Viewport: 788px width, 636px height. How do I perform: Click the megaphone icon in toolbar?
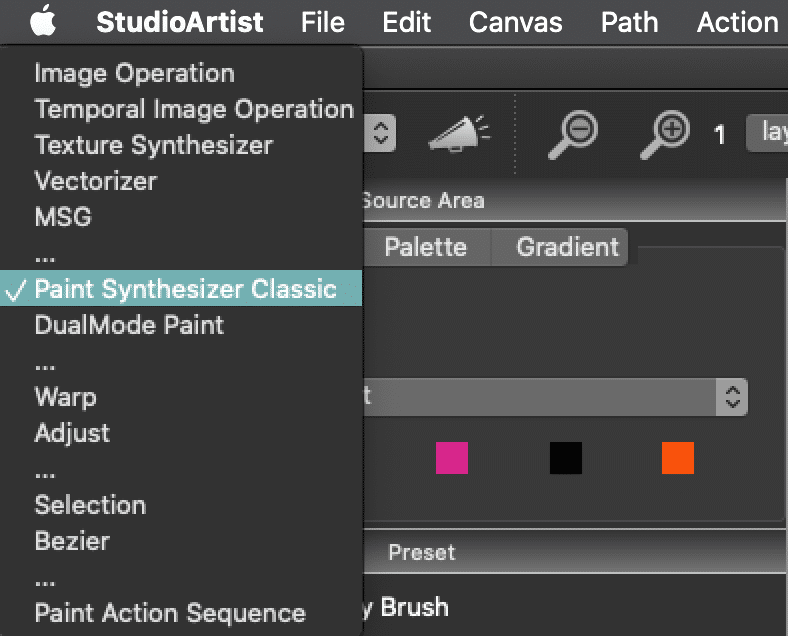tap(459, 134)
